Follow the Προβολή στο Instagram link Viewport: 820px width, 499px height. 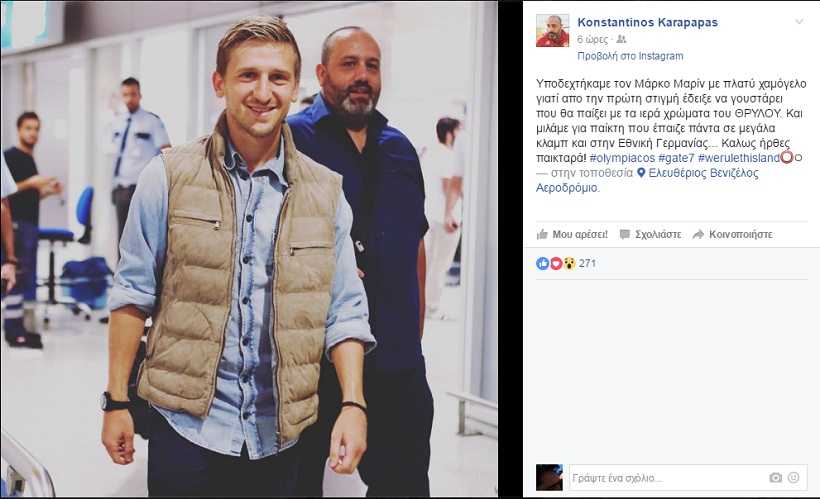(x=630, y=56)
